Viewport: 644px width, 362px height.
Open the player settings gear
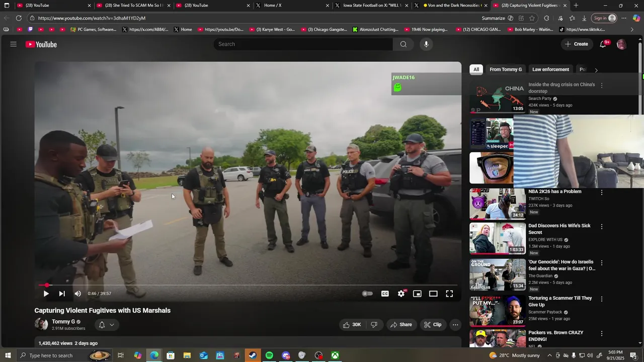tap(401, 294)
